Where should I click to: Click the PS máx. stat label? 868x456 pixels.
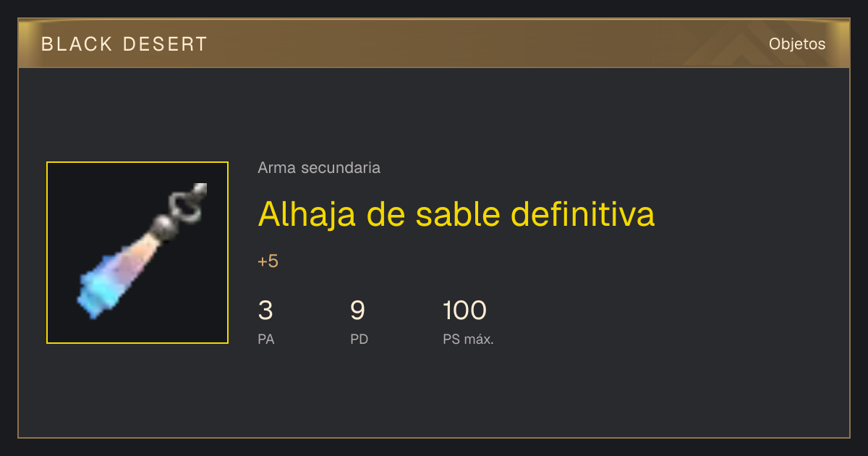pos(468,339)
